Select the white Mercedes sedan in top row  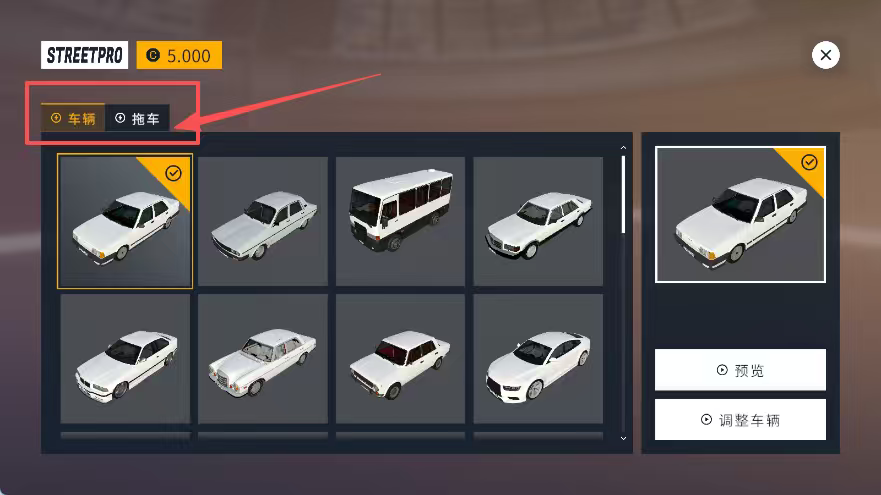point(538,221)
